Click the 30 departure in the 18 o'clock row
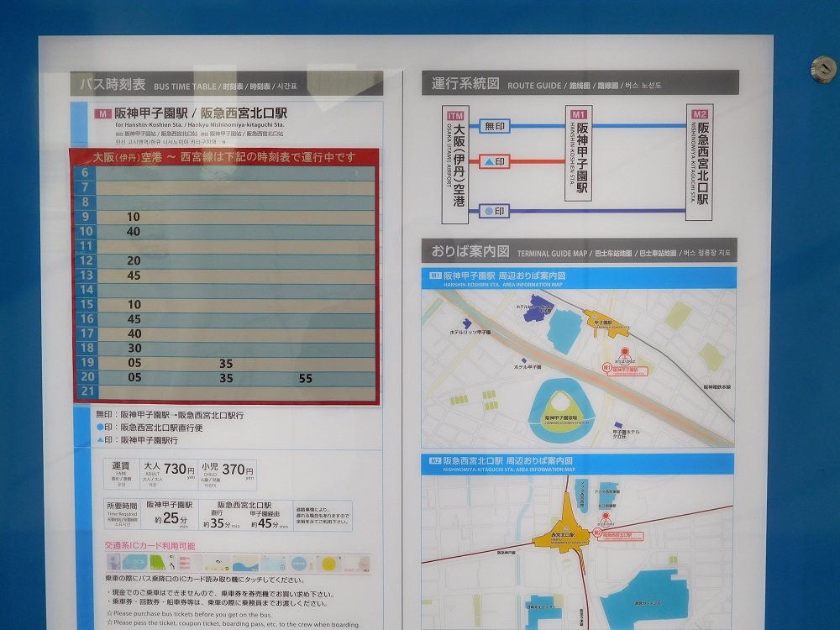The width and height of the screenshot is (840, 630). [x=134, y=349]
